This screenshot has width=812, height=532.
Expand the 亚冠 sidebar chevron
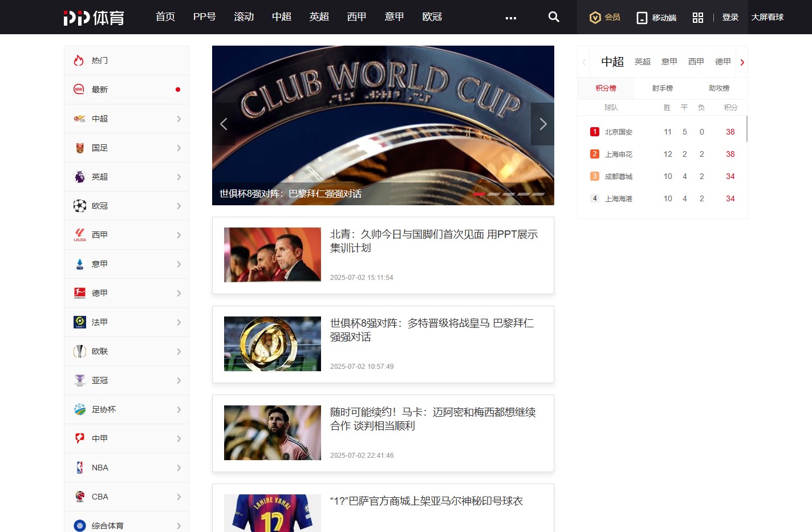point(179,380)
